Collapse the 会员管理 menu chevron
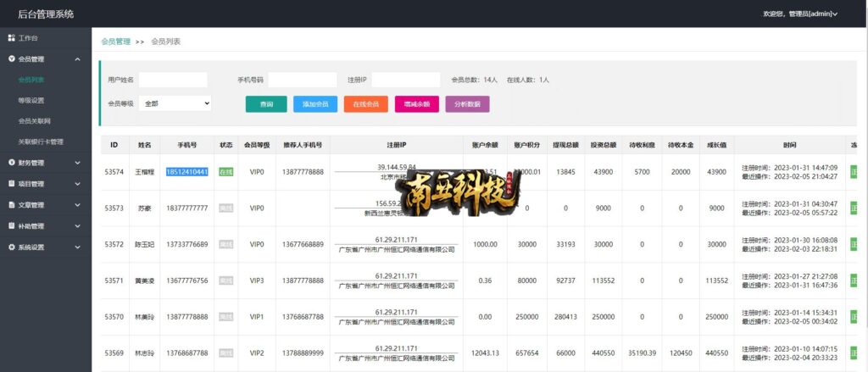868x372 pixels. pos(77,59)
